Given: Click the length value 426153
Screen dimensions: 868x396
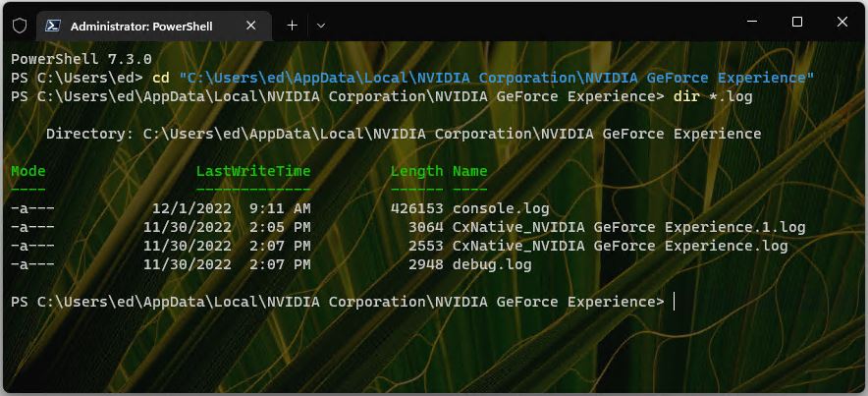Looking at the screenshot, I should point(417,208).
